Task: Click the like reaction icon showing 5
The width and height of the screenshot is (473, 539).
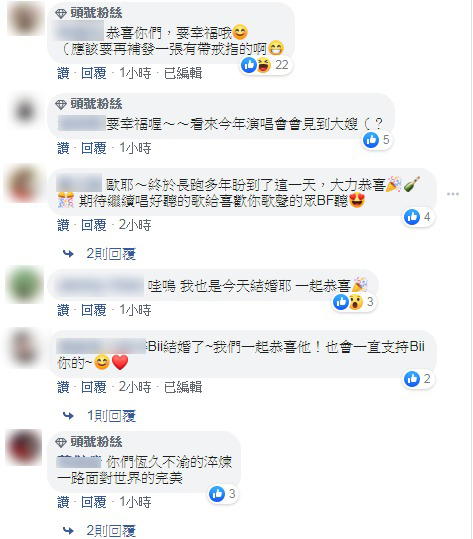Action: coord(371,140)
